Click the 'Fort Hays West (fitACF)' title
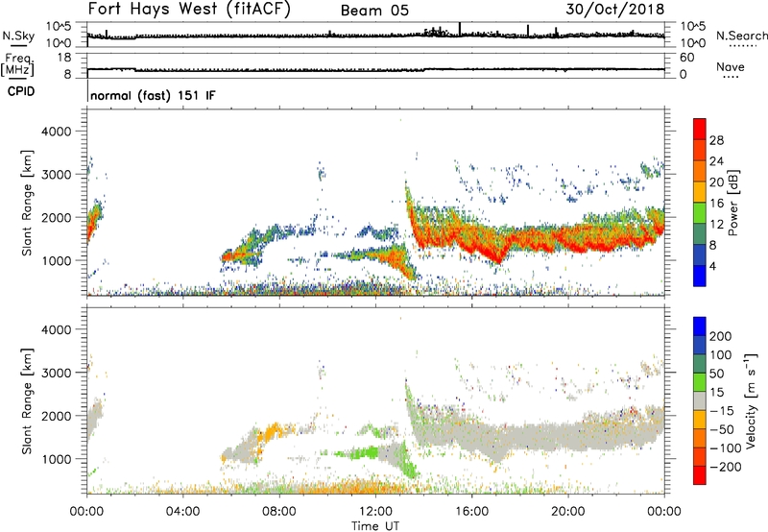Screen dimensions: 768x532 coord(188,10)
